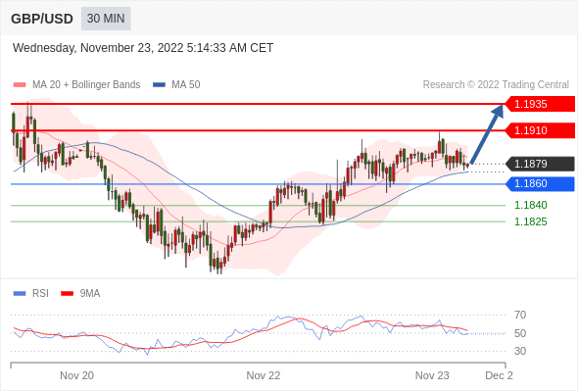Click the RSI 30 axis label

[520, 351]
